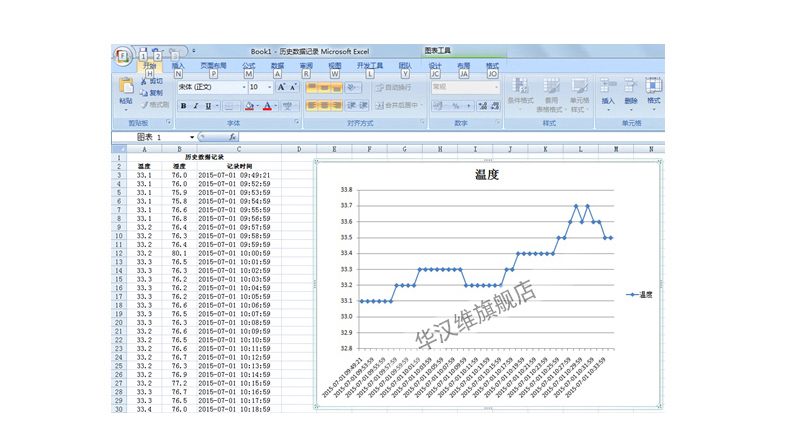Image resolution: width=790 pixels, height=444 pixels.
Task: Click the Paste (粘贴) clipboard icon
Action: point(125,87)
